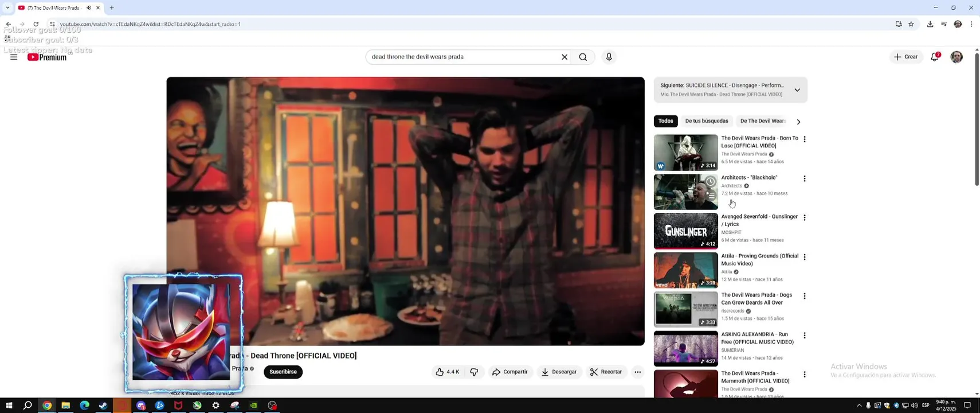Open Chrome downloads icon
980x413 pixels.
coord(930,24)
